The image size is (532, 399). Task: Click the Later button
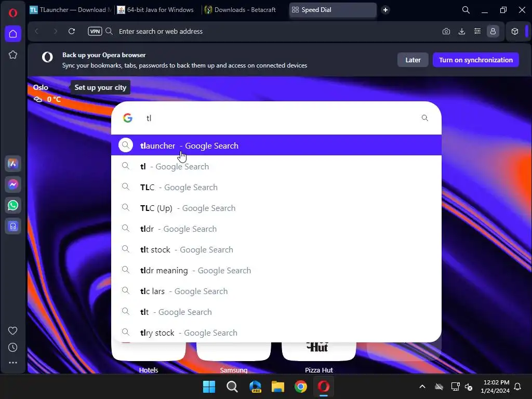pos(413,60)
